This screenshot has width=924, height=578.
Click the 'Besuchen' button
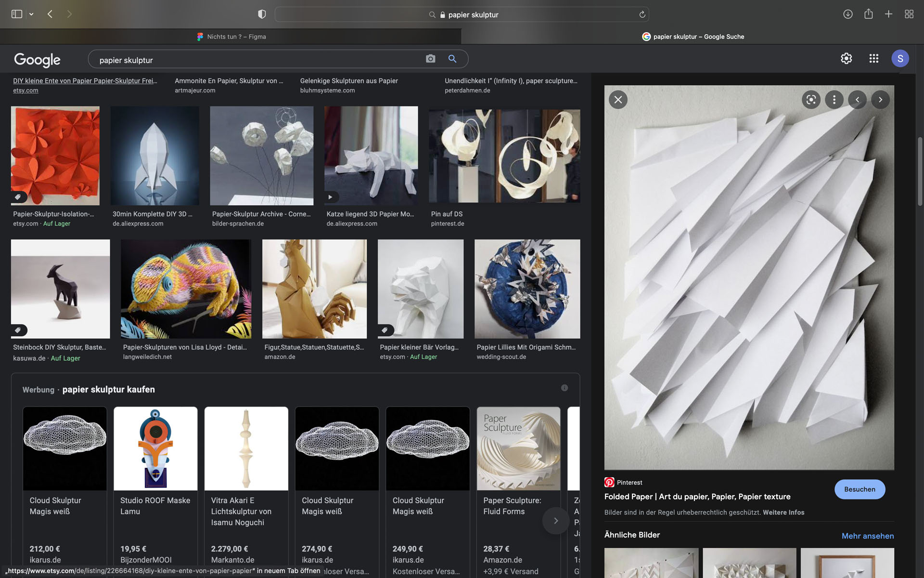(x=860, y=489)
